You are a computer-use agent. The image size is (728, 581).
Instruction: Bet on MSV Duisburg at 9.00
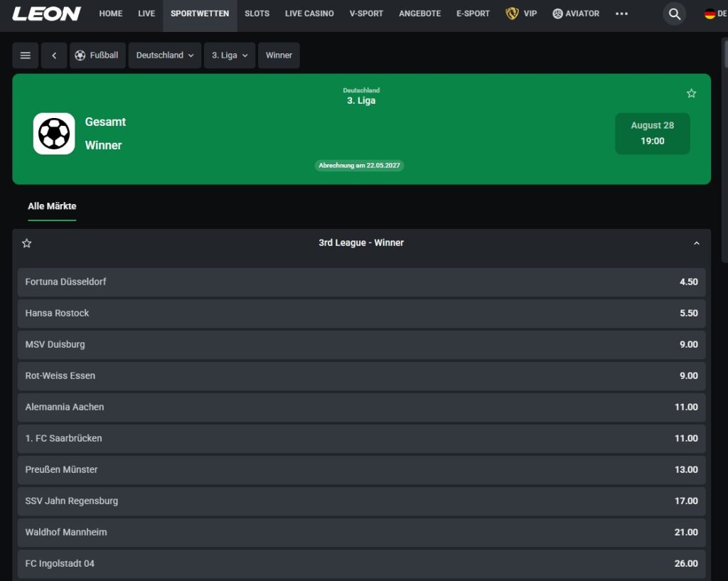tap(362, 345)
